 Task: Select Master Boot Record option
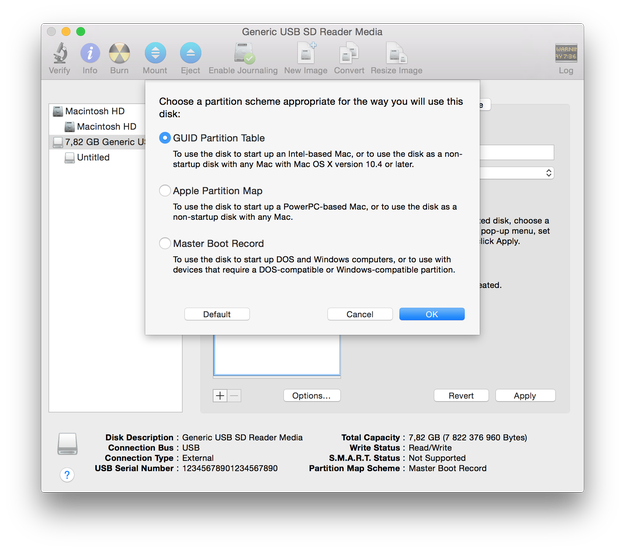(x=165, y=243)
